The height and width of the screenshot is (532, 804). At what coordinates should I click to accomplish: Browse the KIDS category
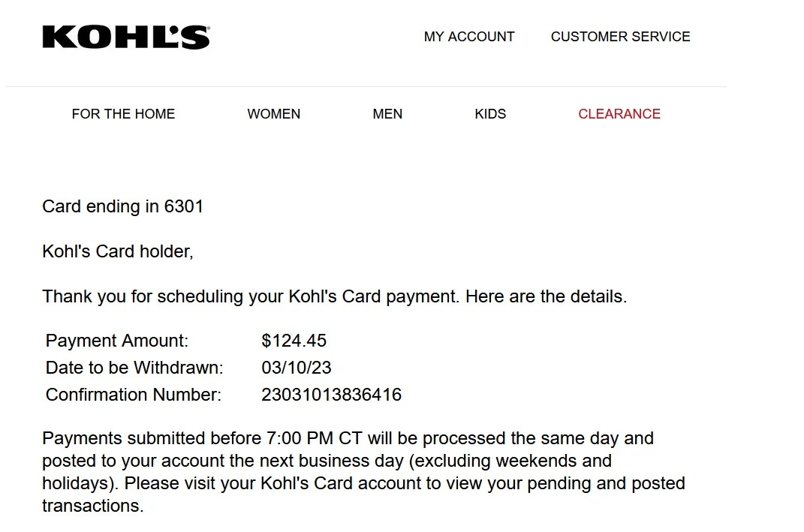point(490,114)
